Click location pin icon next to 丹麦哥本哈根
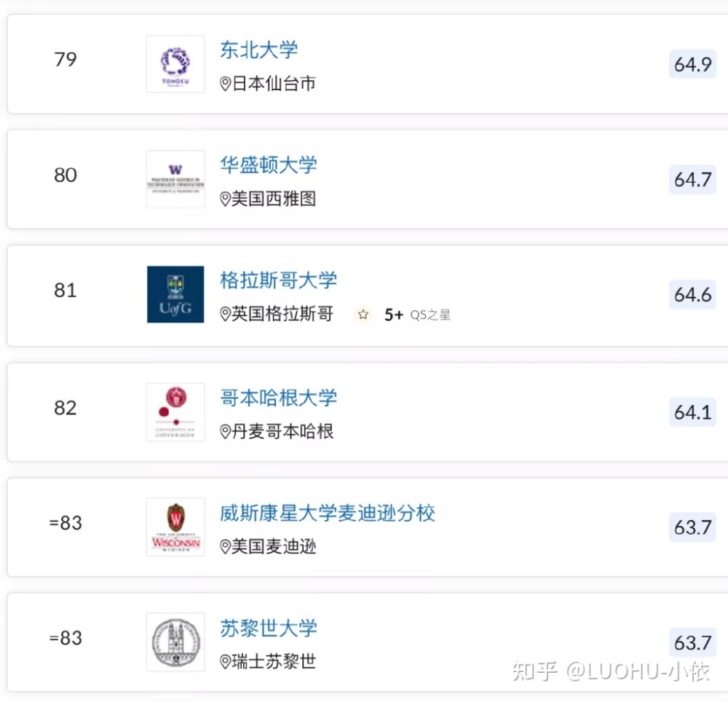Screen dimensions: 728x702 (x=225, y=432)
